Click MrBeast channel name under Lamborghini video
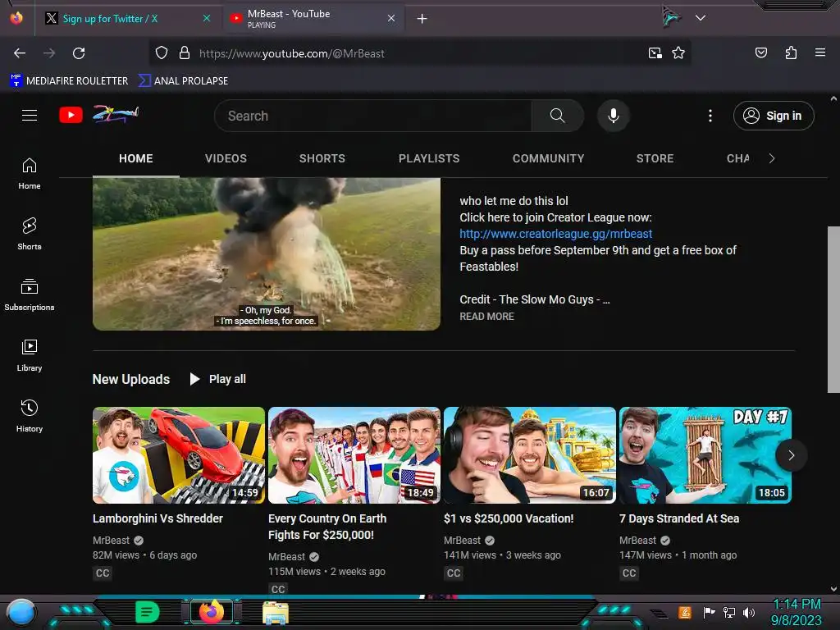The image size is (840, 630). tap(111, 541)
